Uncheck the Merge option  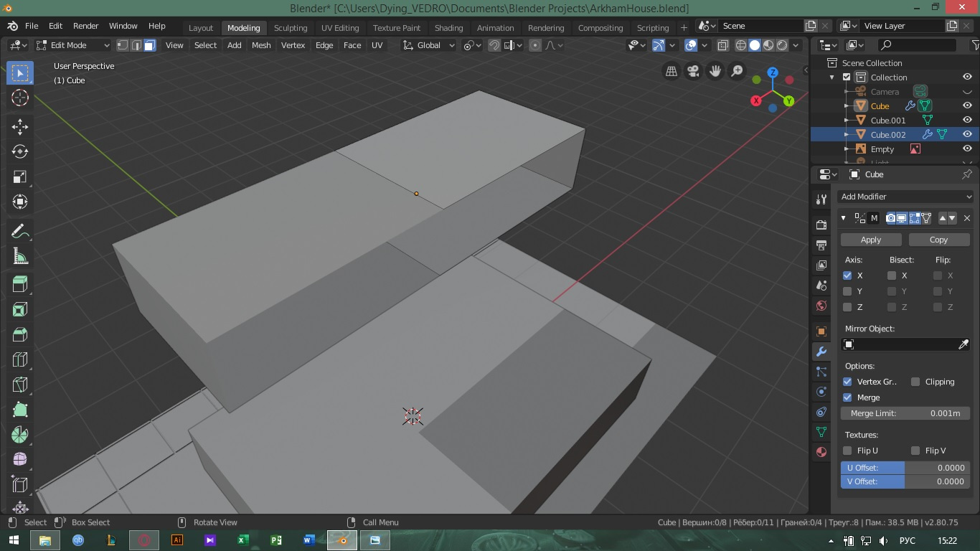click(x=847, y=397)
